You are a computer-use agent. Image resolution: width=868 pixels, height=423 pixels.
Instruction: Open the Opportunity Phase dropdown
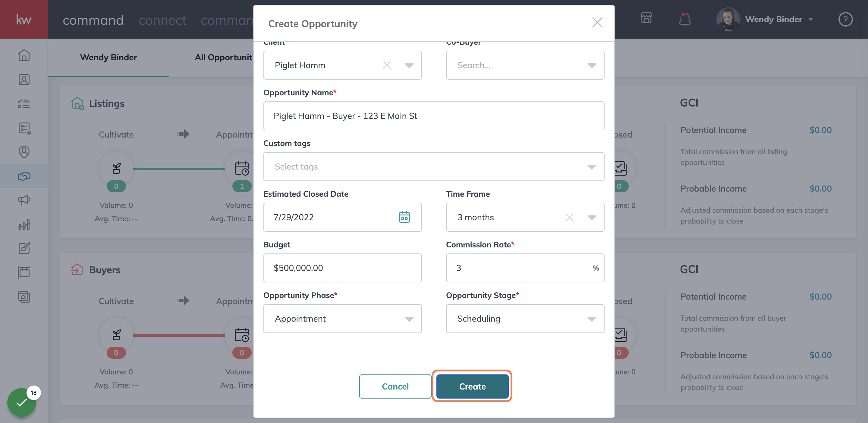click(342, 318)
